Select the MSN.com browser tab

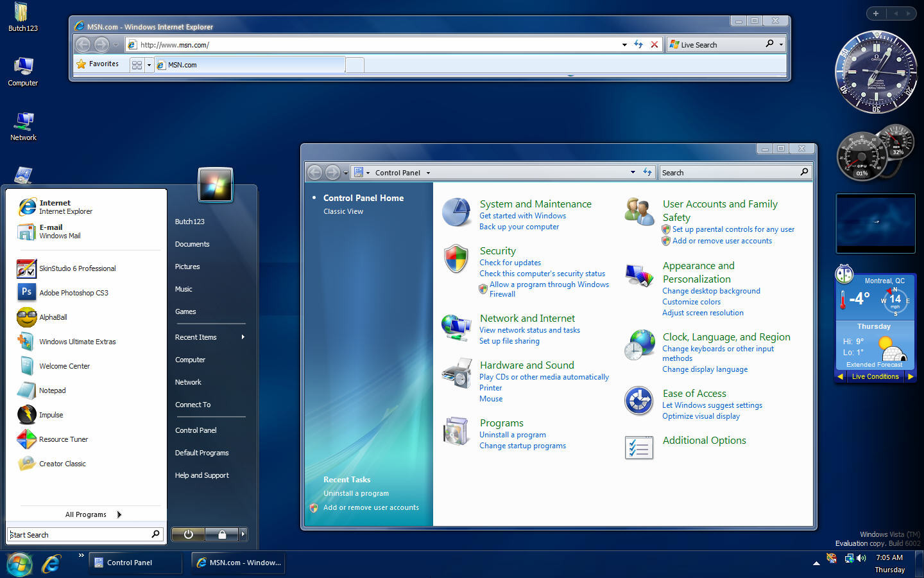[x=250, y=65]
